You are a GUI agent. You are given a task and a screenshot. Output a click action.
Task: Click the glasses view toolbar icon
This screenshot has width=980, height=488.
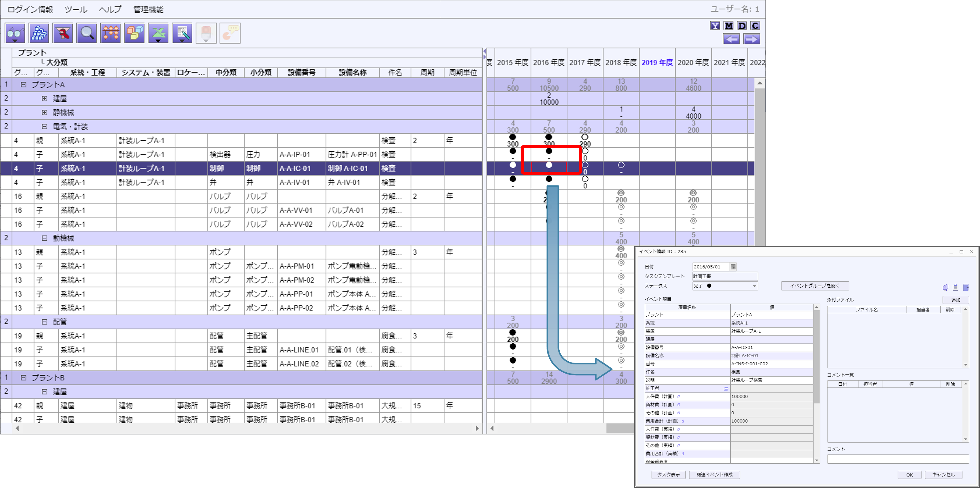click(15, 33)
